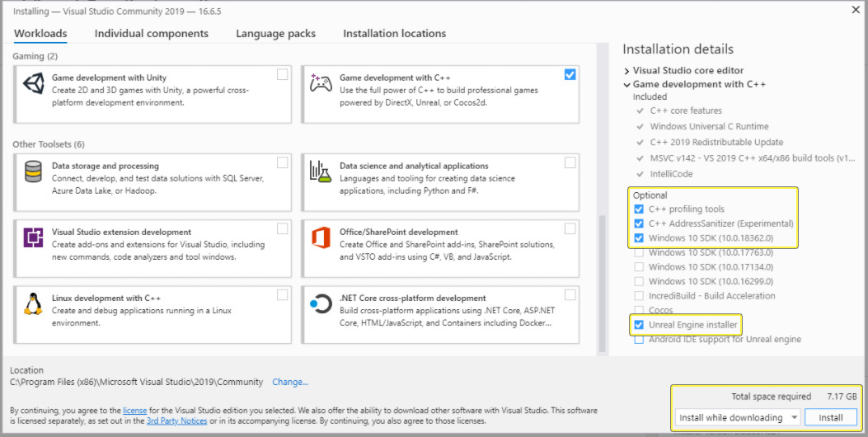The height and width of the screenshot is (437, 868).
Task: Click the Data science chart and flask icon
Action: [321, 172]
